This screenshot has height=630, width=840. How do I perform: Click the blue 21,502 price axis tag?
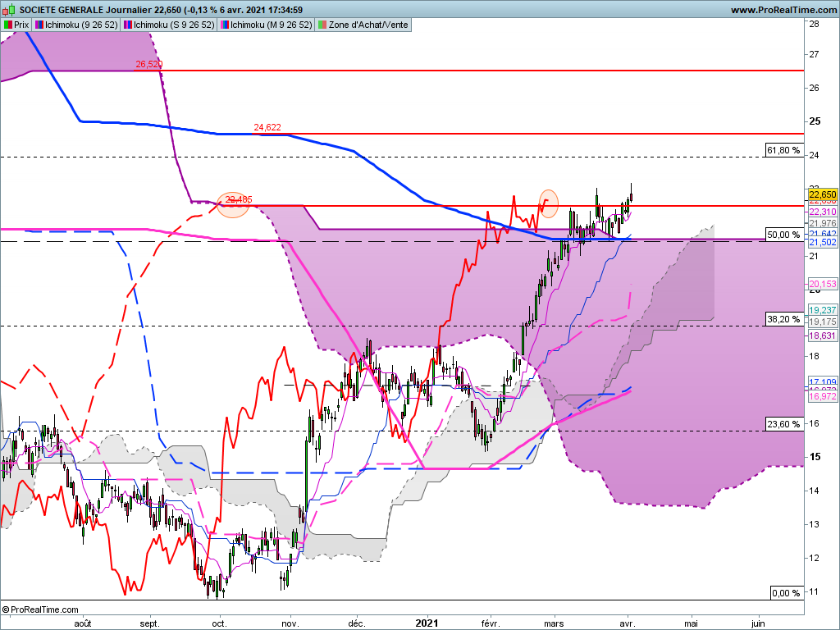click(x=822, y=243)
